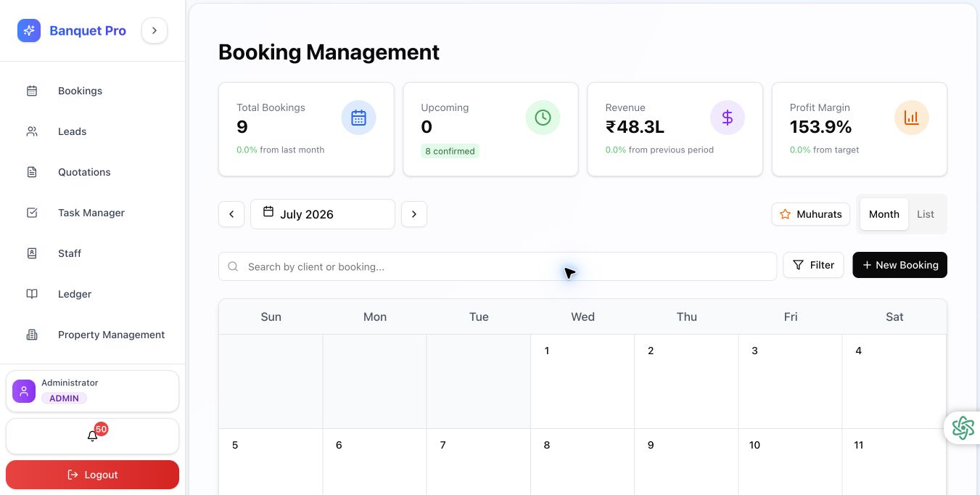Click the red Logout button
This screenshot has width=980, height=495.
92,475
